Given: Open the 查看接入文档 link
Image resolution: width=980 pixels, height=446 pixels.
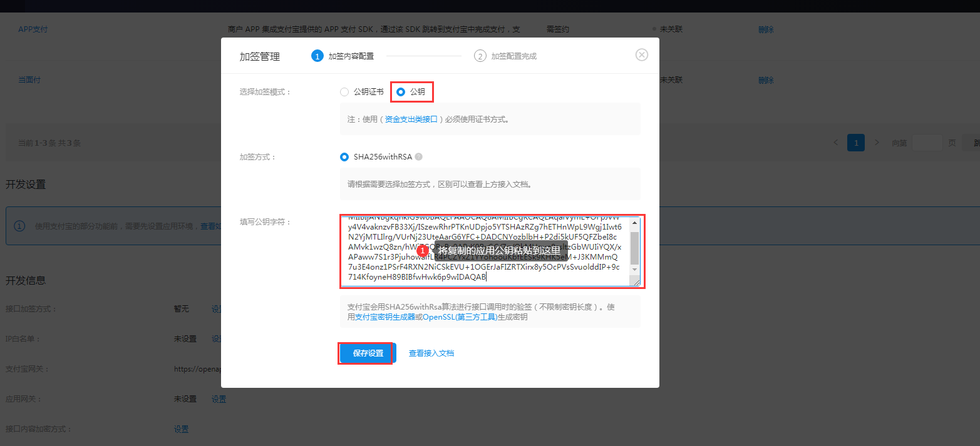Looking at the screenshot, I should tap(431, 353).
